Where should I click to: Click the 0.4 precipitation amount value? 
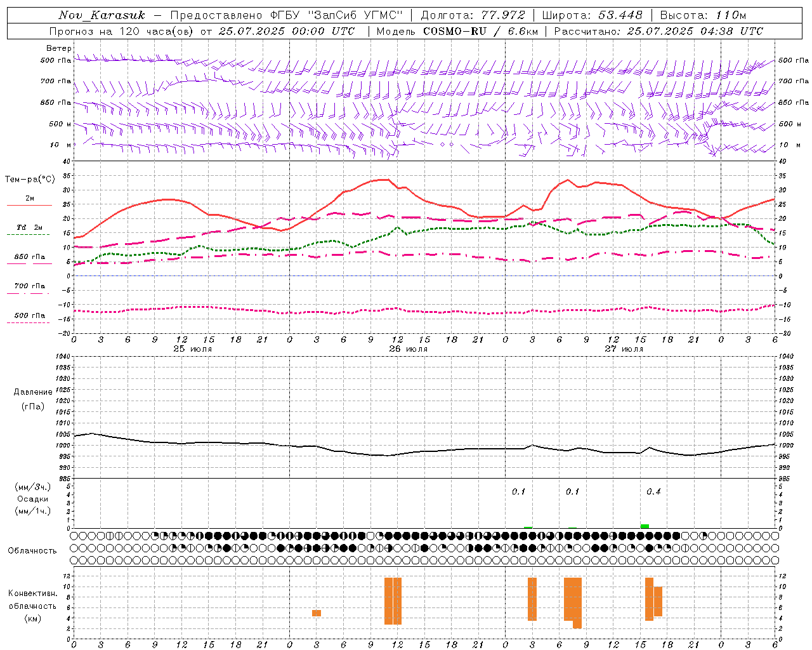[x=653, y=492]
